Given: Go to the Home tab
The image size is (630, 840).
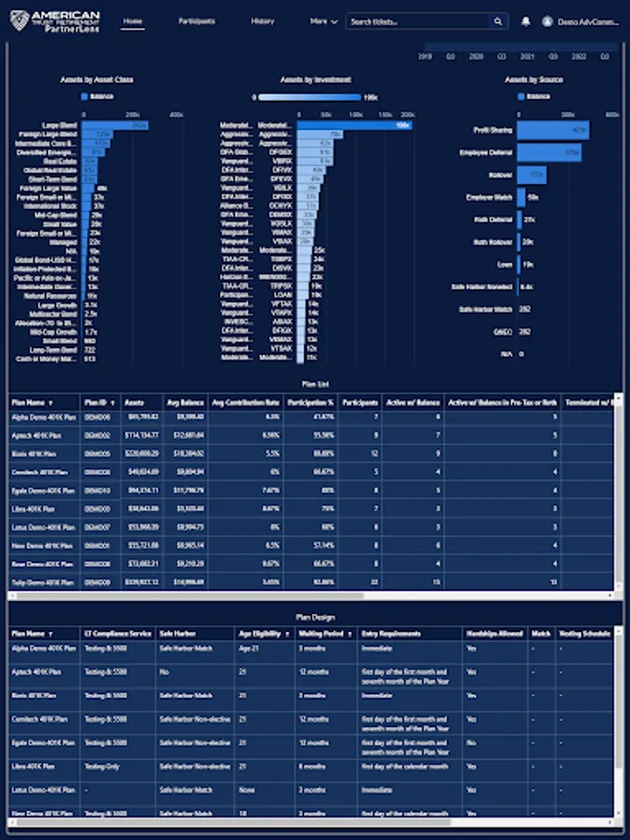Looking at the screenshot, I should pos(133,21).
